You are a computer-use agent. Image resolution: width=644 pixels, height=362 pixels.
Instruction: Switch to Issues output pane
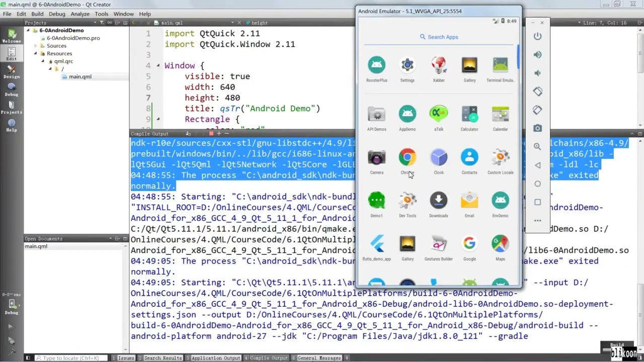point(123,358)
